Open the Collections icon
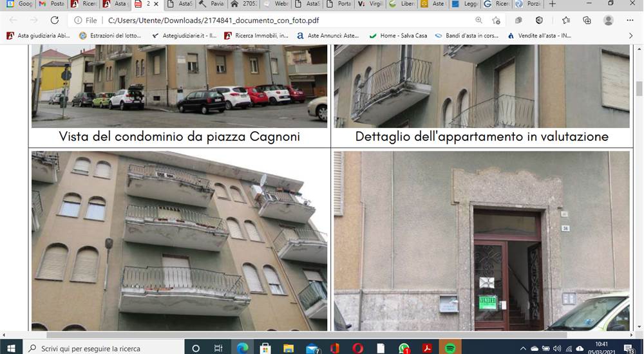 pyautogui.click(x=587, y=20)
